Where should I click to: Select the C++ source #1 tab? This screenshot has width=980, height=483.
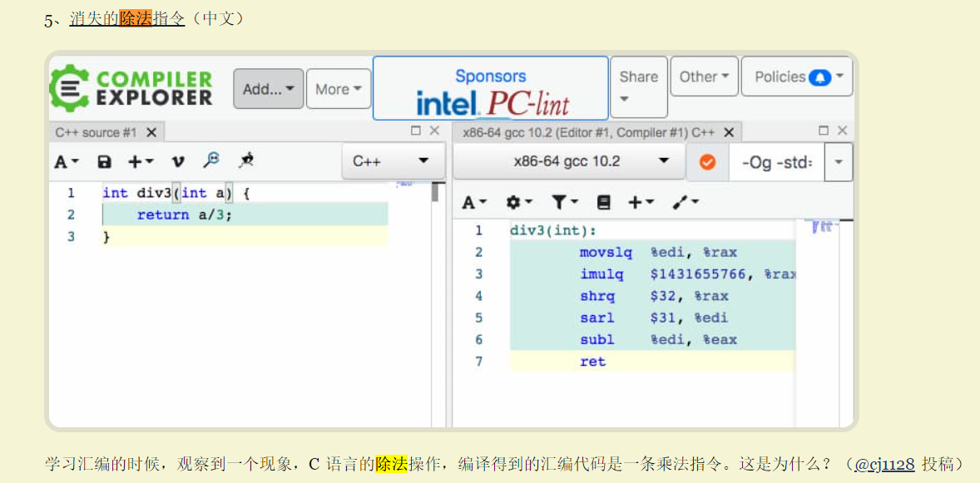point(96,132)
